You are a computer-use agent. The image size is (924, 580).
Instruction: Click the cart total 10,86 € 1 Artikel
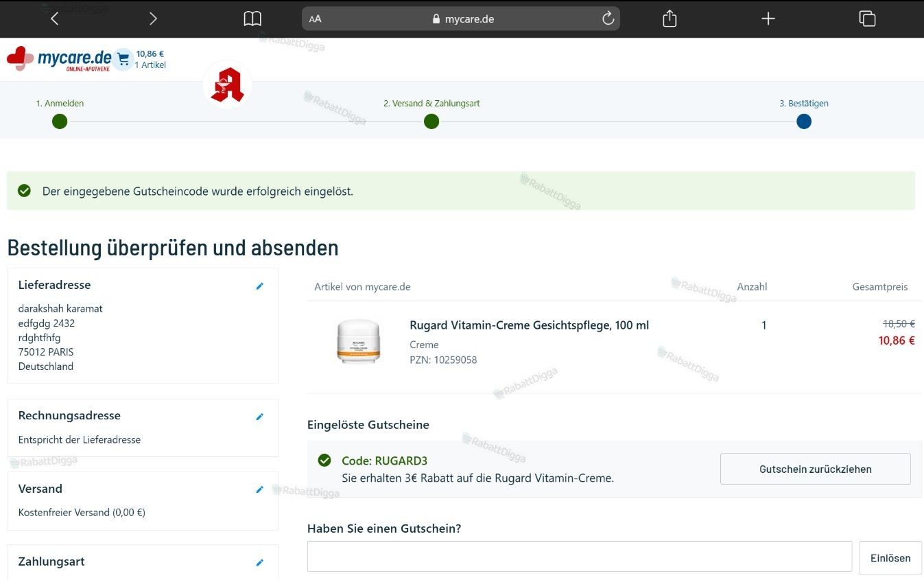[151, 59]
